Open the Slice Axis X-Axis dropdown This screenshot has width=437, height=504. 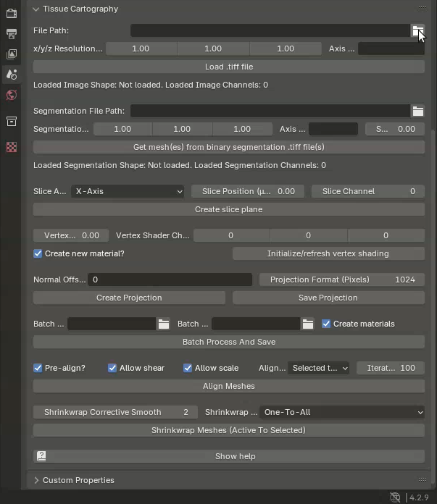pos(128,191)
